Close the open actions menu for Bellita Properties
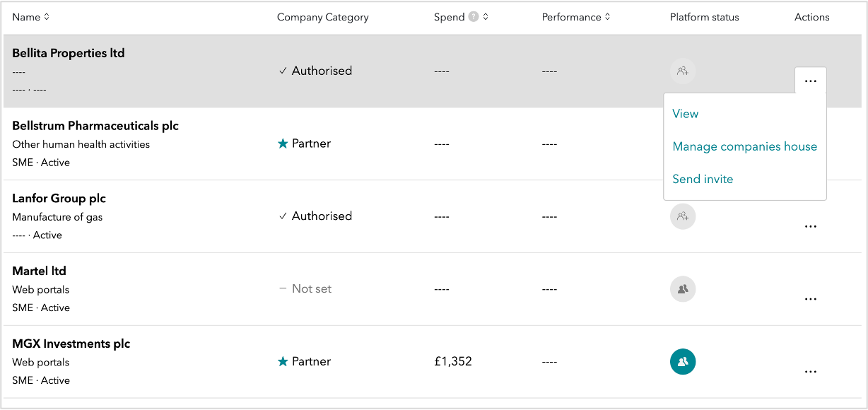Screen dimensions: 868x410 coord(811,81)
